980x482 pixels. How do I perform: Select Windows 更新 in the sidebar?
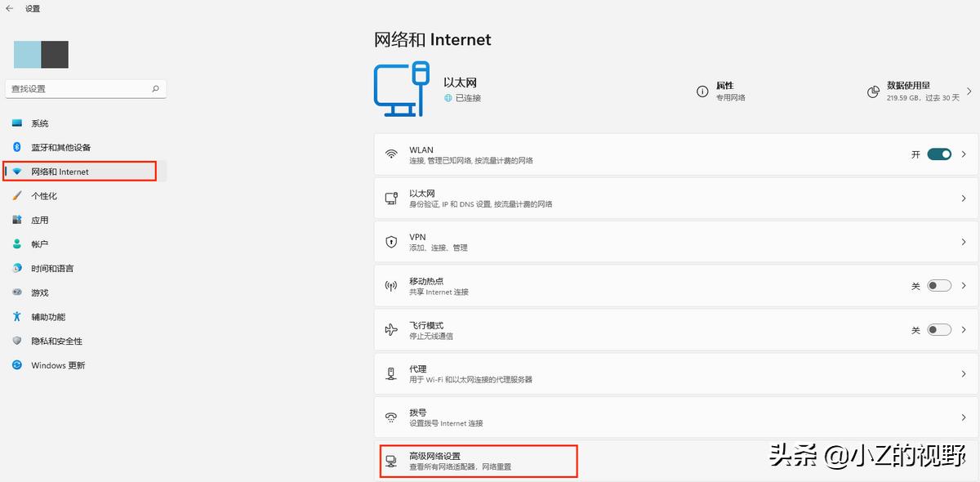[57, 365]
